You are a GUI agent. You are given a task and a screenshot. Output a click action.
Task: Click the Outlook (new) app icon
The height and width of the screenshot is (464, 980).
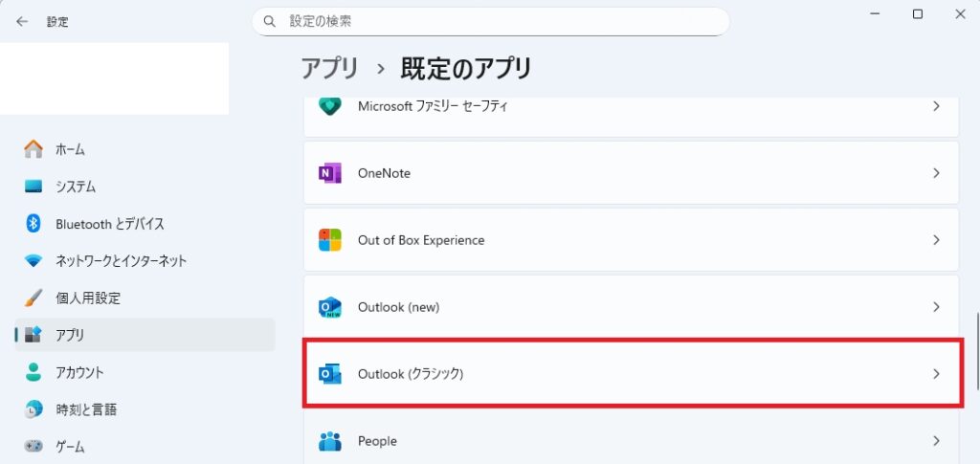point(329,307)
